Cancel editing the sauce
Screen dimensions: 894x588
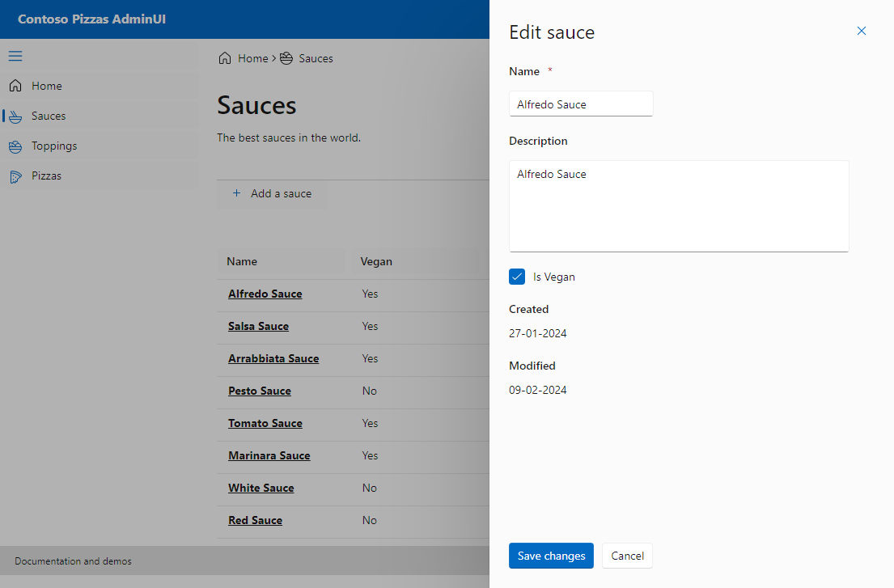(627, 556)
